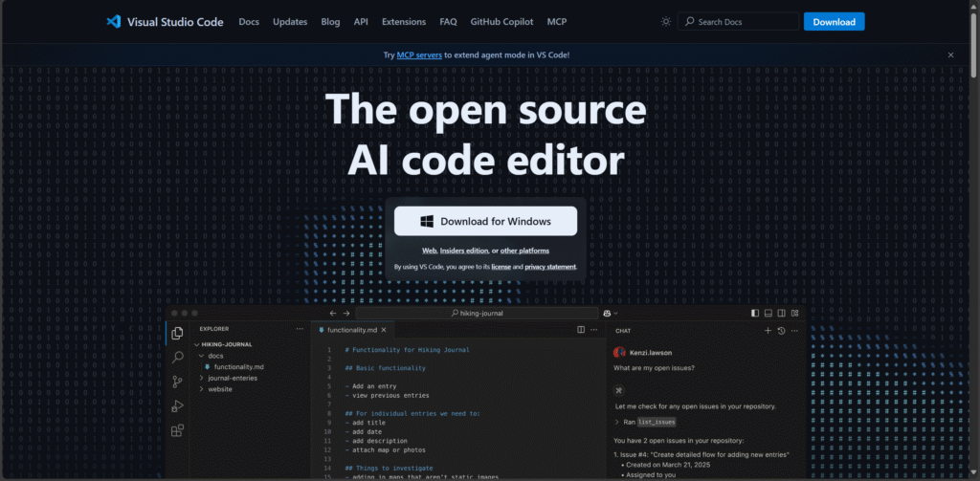Open the Explorer panel more actions ellipsis
Screen dimensions: 980x481
pos(300,329)
